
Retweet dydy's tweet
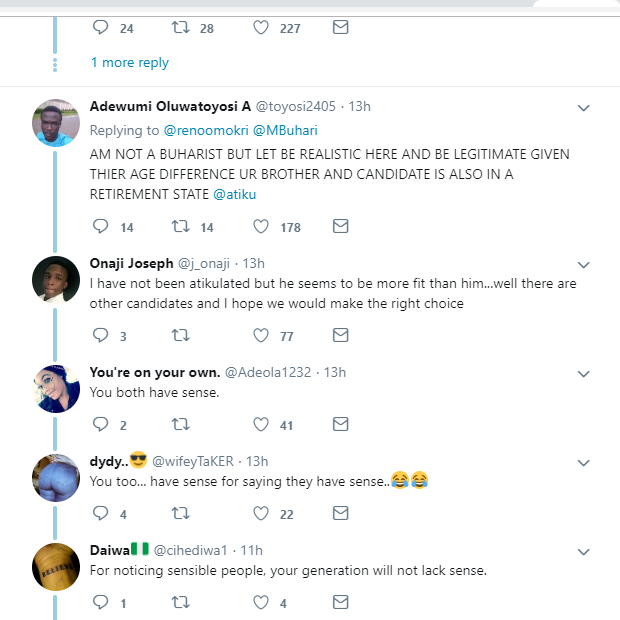180,513
